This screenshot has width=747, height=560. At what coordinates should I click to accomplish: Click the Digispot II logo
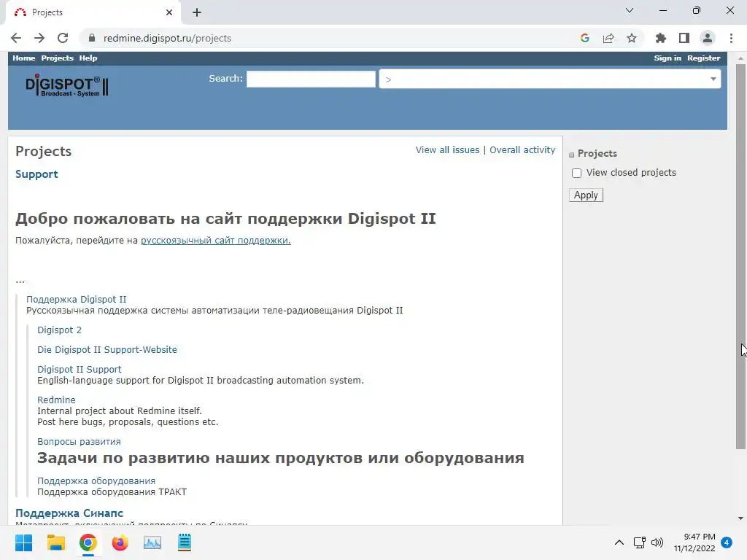coord(67,86)
